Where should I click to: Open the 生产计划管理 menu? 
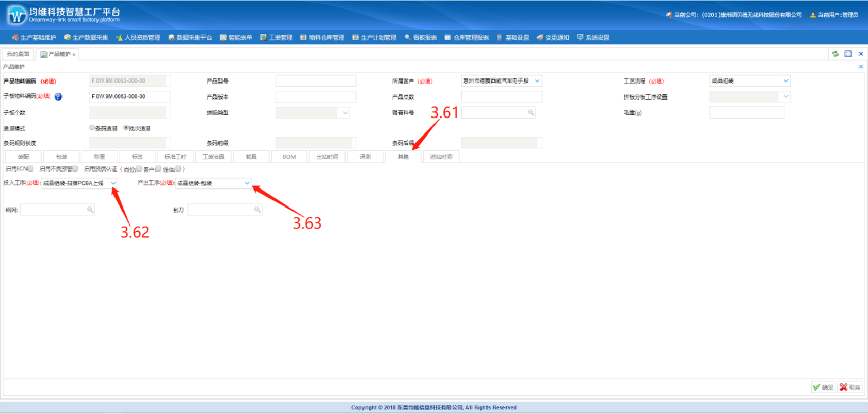[374, 38]
